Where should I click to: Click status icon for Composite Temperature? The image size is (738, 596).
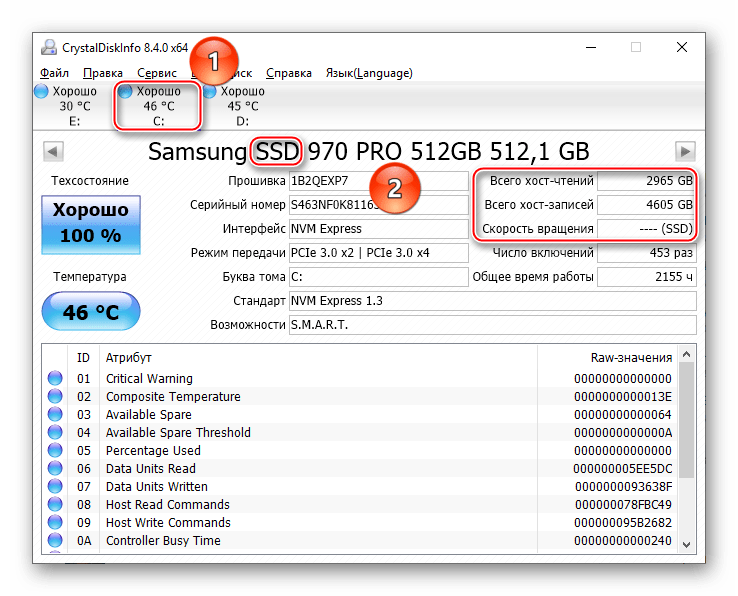click(x=55, y=396)
